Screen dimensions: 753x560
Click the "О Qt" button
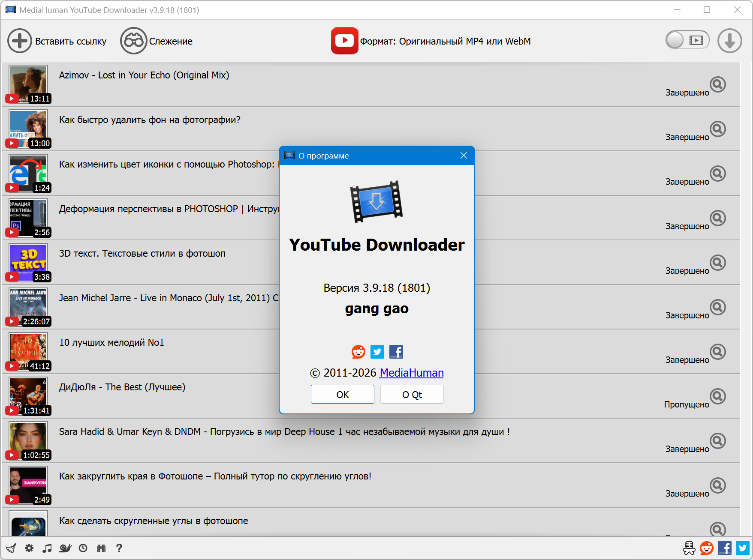coord(412,394)
